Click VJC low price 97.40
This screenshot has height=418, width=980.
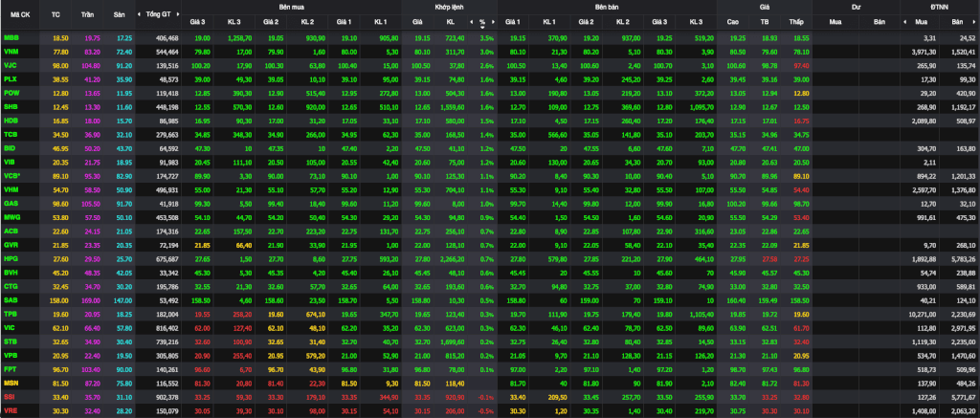click(800, 66)
